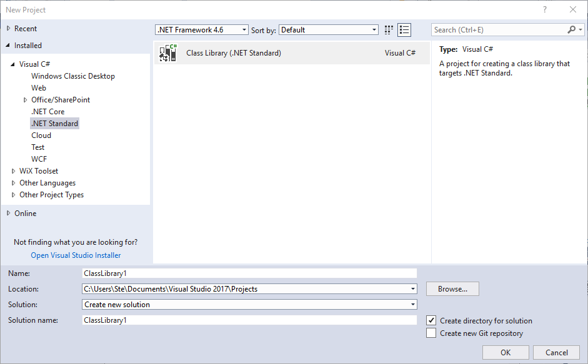Open the Sort by dropdown
Screen dimensions: 588x364
pos(374,29)
